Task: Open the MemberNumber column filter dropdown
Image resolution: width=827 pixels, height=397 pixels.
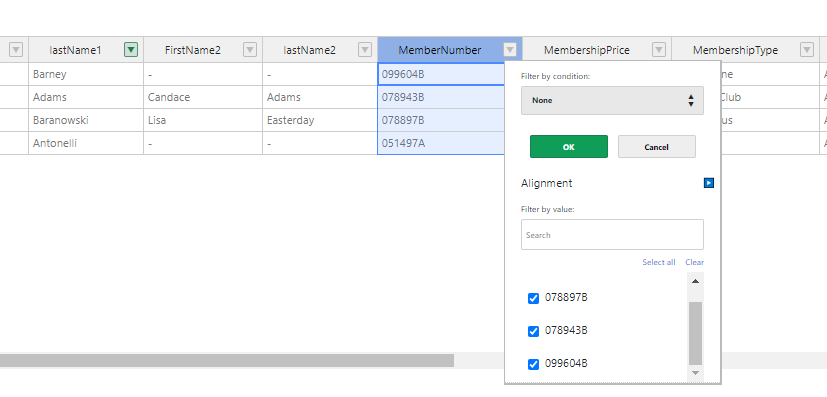Action: click(x=509, y=50)
